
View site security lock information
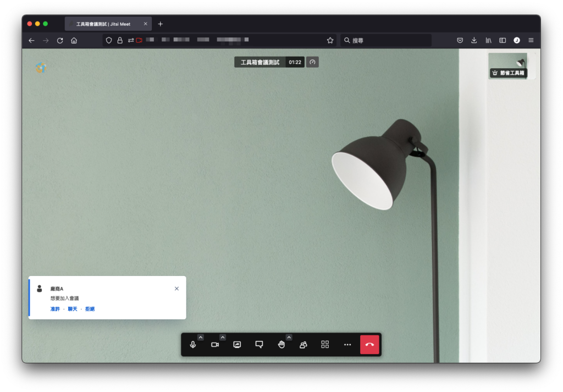pos(120,41)
